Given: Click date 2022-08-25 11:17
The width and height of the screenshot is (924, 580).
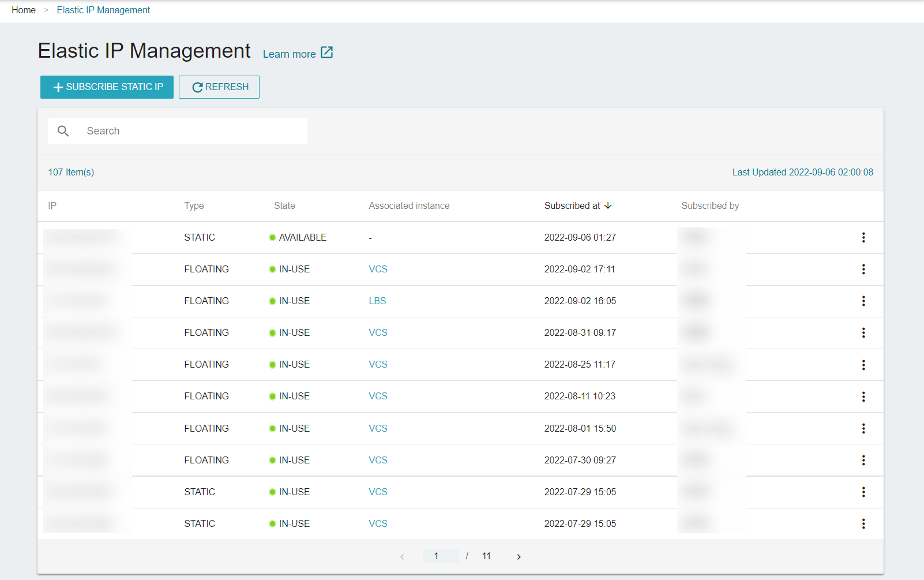Looking at the screenshot, I should click(x=580, y=365).
